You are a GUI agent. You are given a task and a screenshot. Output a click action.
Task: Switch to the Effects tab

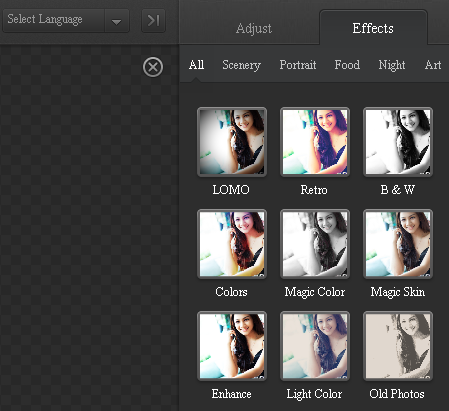(x=373, y=28)
